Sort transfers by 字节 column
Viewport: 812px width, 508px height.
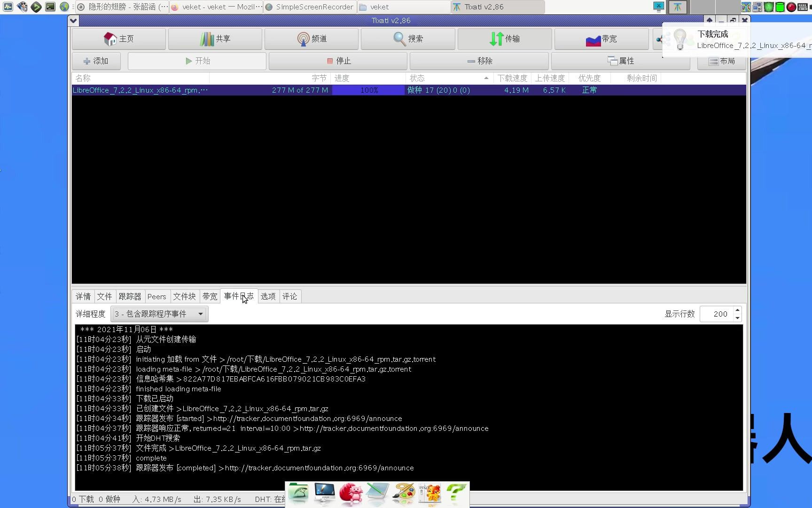270,78
